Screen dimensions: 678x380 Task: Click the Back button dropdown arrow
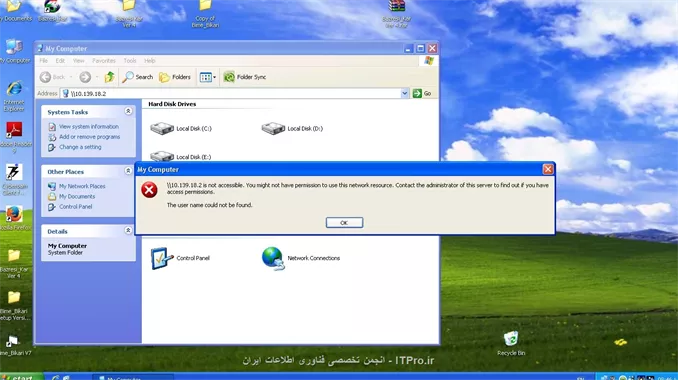(x=71, y=77)
